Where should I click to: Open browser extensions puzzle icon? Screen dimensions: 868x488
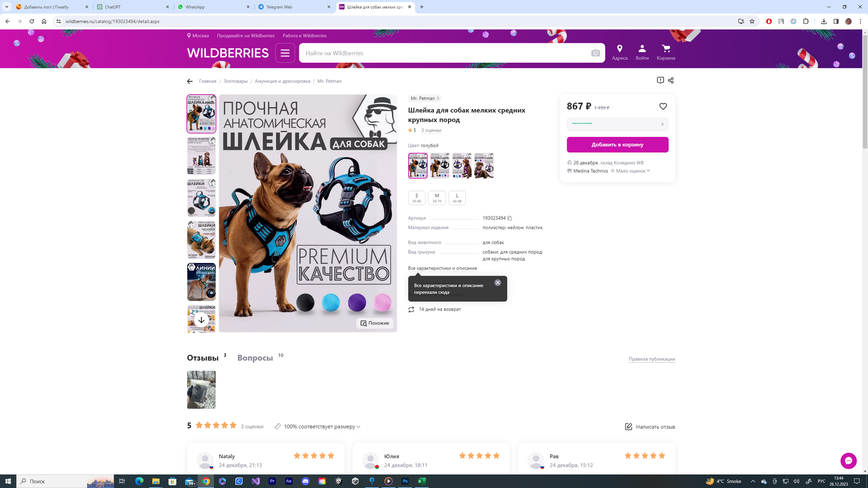(x=806, y=21)
